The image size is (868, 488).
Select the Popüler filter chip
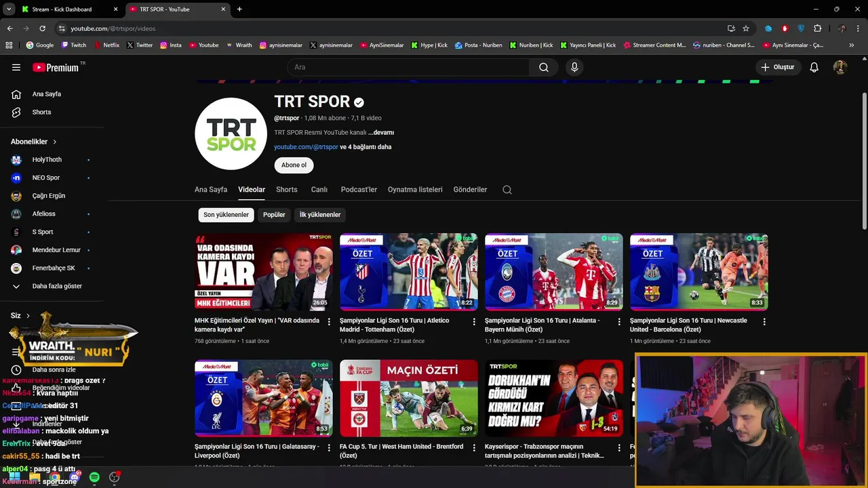pos(274,215)
